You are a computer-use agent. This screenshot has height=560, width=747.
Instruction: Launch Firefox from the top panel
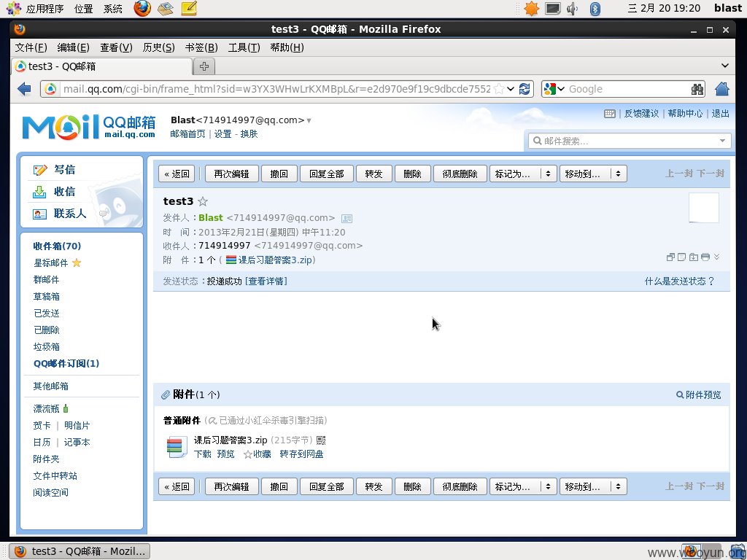pyautogui.click(x=142, y=8)
